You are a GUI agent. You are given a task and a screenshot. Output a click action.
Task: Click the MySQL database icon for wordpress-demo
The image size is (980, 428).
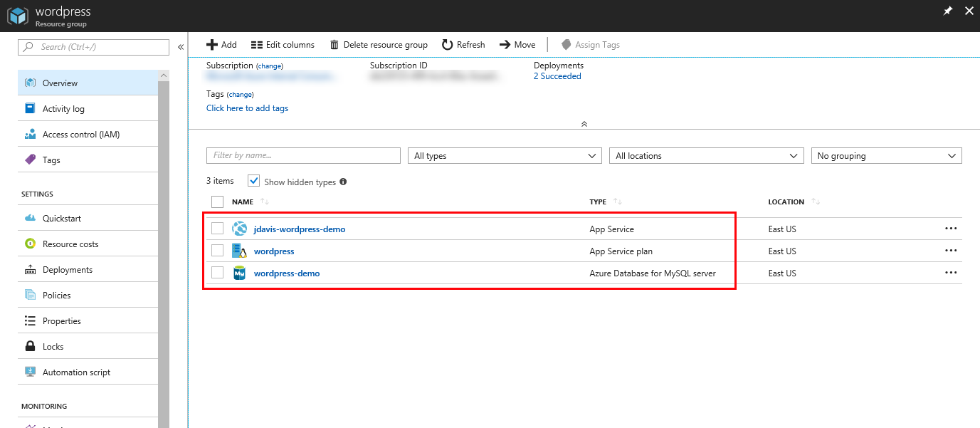[x=240, y=273]
